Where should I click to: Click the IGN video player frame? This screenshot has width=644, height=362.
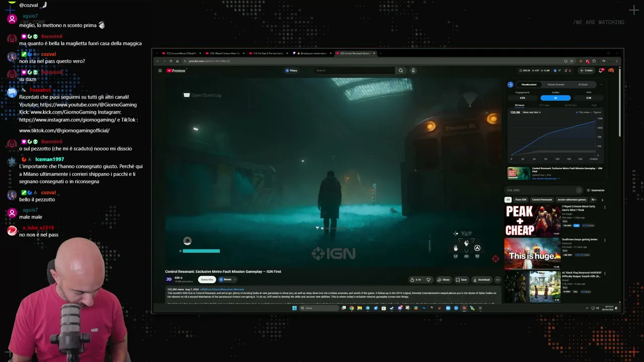pos(333,171)
